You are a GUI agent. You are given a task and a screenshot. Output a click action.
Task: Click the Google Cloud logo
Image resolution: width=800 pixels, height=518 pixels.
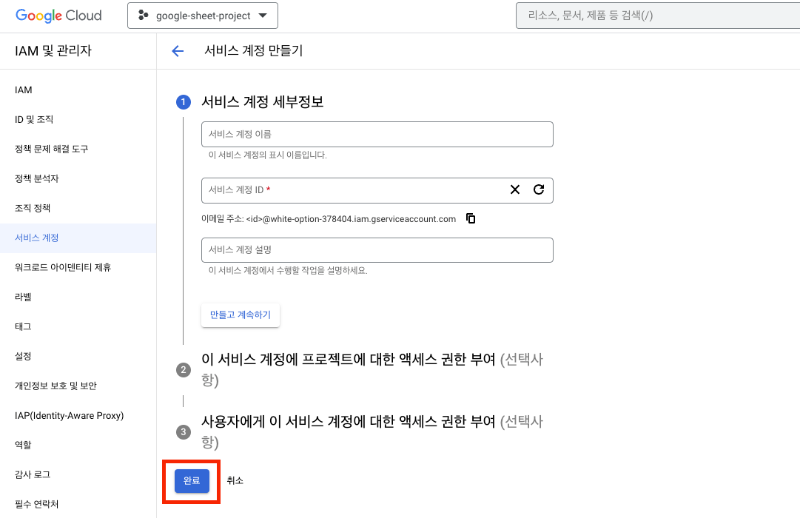[59, 15]
